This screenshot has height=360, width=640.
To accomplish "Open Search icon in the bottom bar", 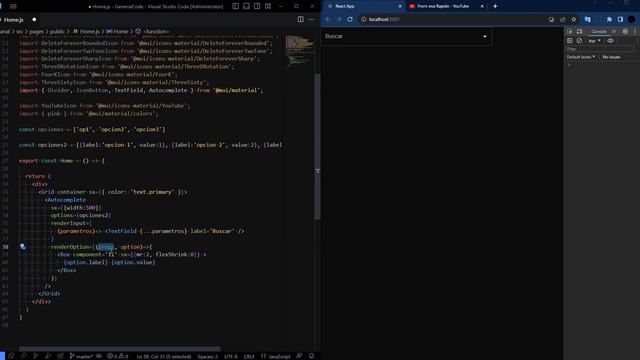I will click(x=24, y=356).
